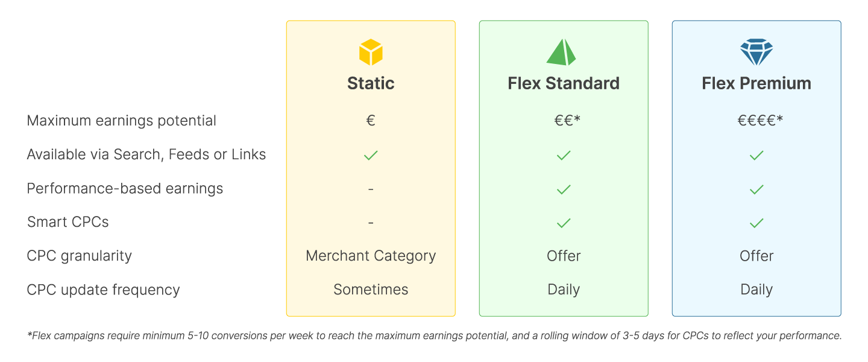The image size is (868, 362).
Task: Click the CPC granularity row label
Action: pos(80,256)
